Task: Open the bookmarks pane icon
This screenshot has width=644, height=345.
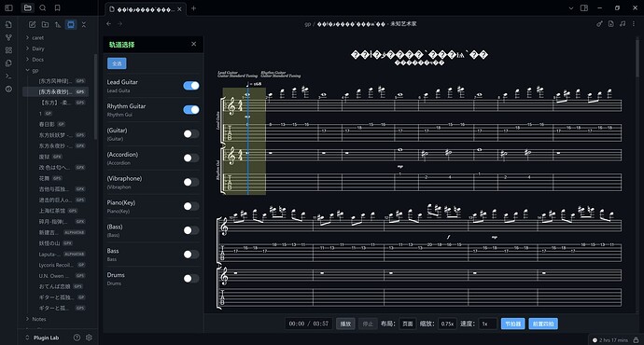Action: click(58, 7)
